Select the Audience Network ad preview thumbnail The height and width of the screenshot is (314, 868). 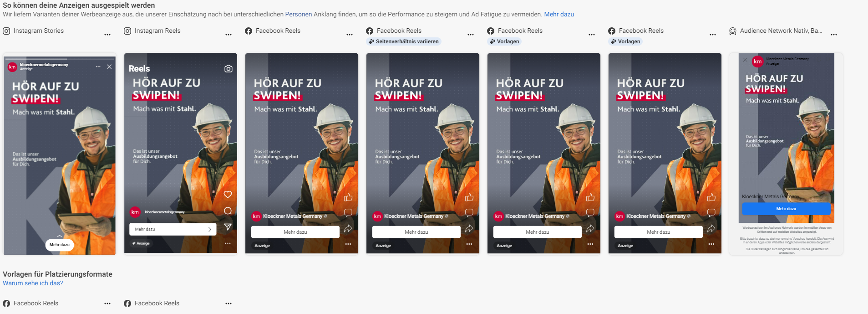pyautogui.click(x=786, y=154)
